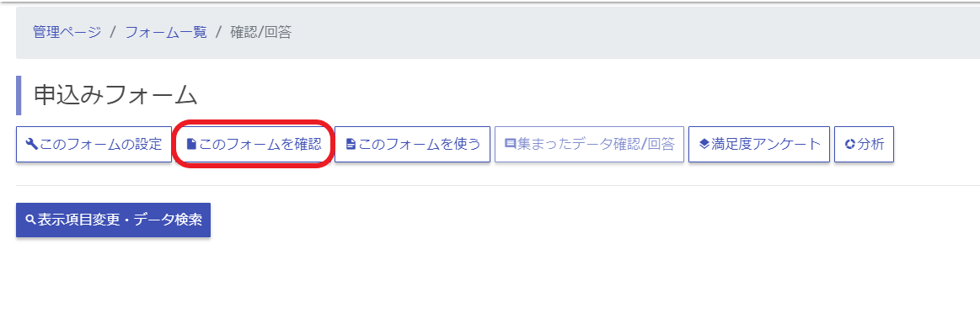This screenshot has width=980, height=313.
Task: Select the circled このフォームを確認 button
Action: (x=254, y=145)
